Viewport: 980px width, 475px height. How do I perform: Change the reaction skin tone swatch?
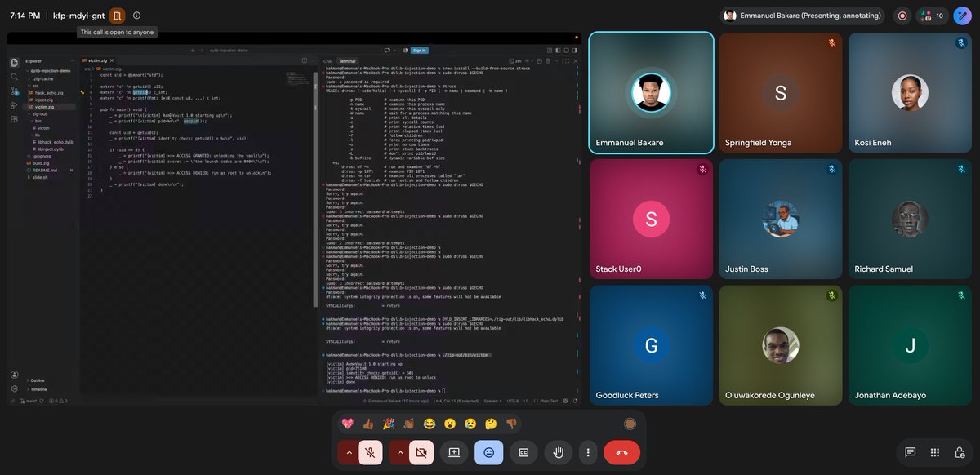click(630, 424)
